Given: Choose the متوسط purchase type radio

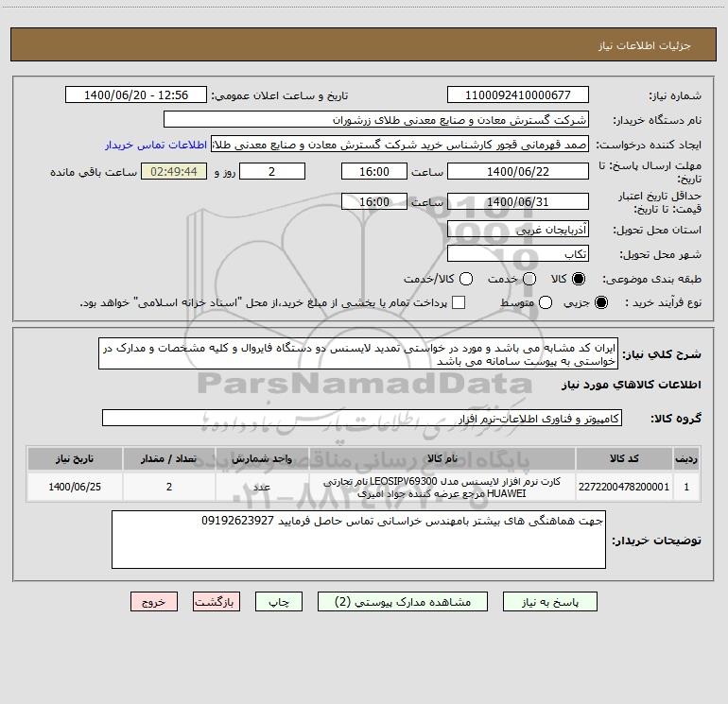Looking at the screenshot, I should [546, 302].
